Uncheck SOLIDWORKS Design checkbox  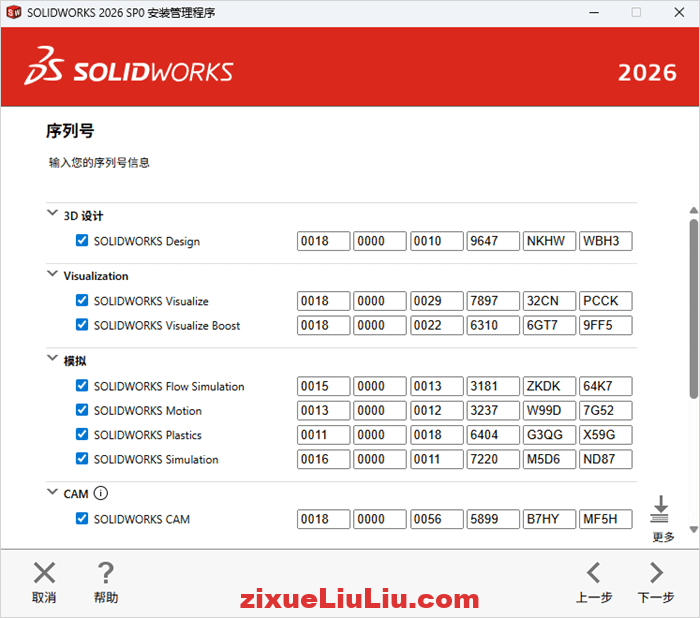click(x=82, y=240)
